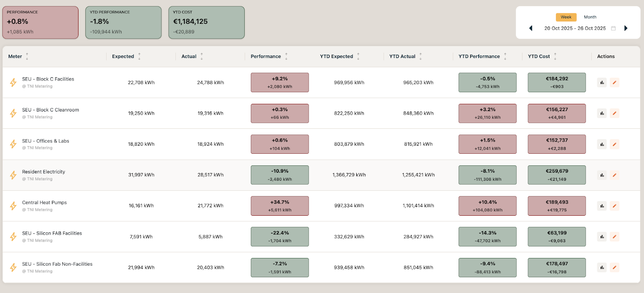Click the 20 Oct - 26 Oct date range
Image resolution: width=644 pixels, height=293 pixels.
(575, 28)
